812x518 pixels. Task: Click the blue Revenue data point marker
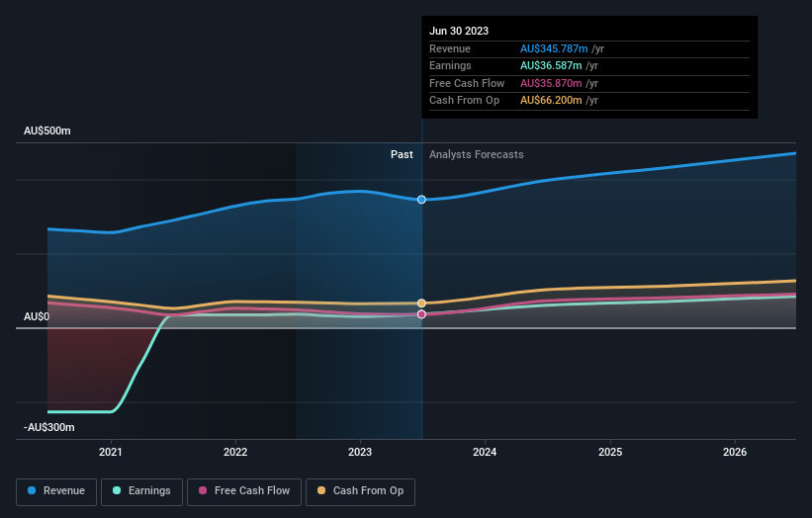421,200
